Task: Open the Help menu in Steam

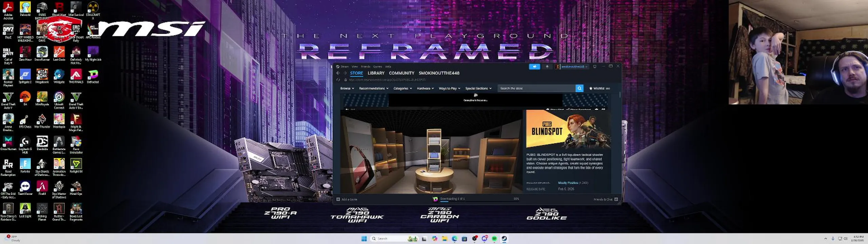Action: pyautogui.click(x=388, y=67)
